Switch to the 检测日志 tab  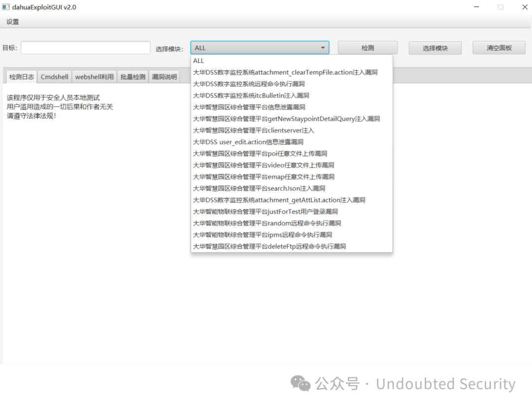point(21,77)
